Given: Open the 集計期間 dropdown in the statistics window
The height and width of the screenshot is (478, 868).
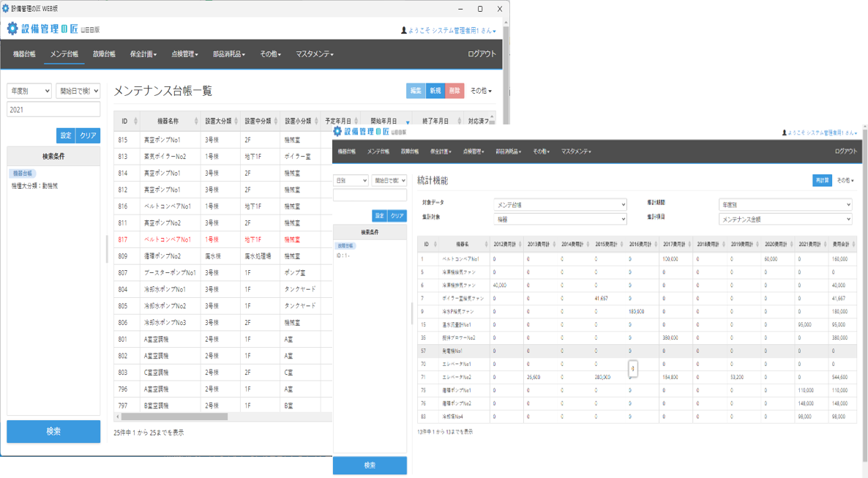Looking at the screenshot, I should point(785,205).
